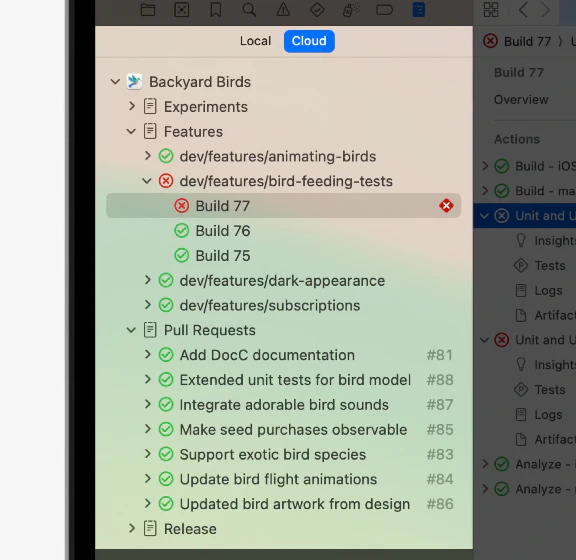Click Build 77 in the breadcrumb bar
Screen dimensions: 576x560
click(527, 42)
